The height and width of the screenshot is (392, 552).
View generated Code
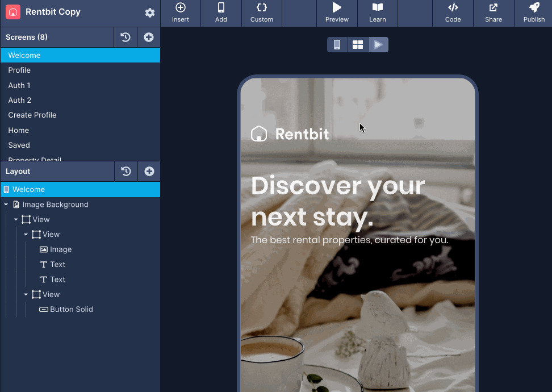(453, 13)
